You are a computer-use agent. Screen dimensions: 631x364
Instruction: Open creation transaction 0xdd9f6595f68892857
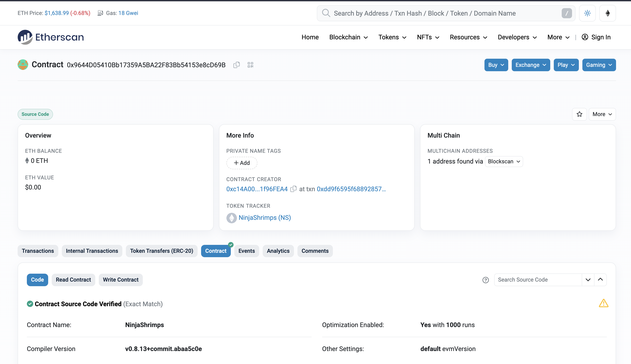(351, 189)
